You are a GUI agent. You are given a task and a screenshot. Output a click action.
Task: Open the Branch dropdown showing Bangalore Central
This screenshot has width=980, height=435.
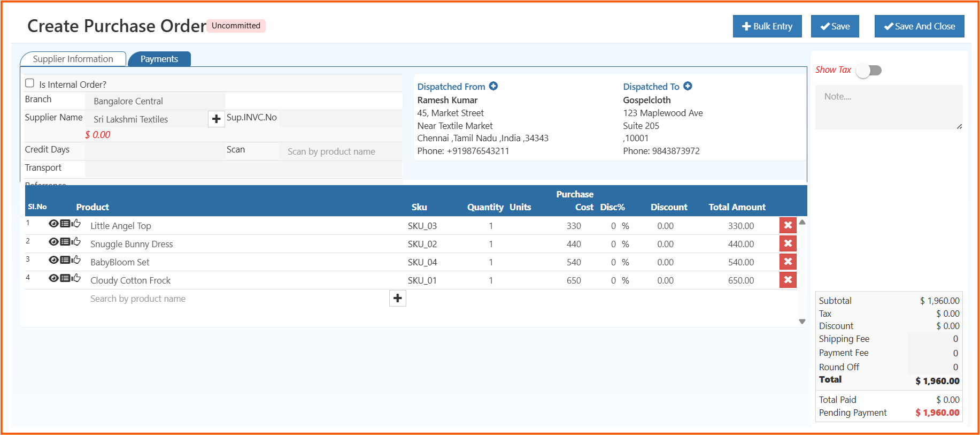pyautogui.click(x=155, y=101)
